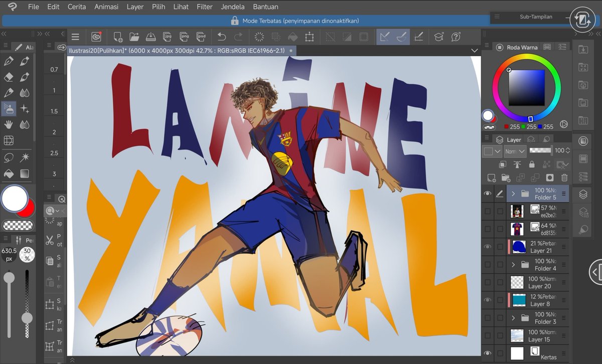Screen dimensions: 602x364
Task: Toggle snap to special ruler icon
Action: pos(402,37)
